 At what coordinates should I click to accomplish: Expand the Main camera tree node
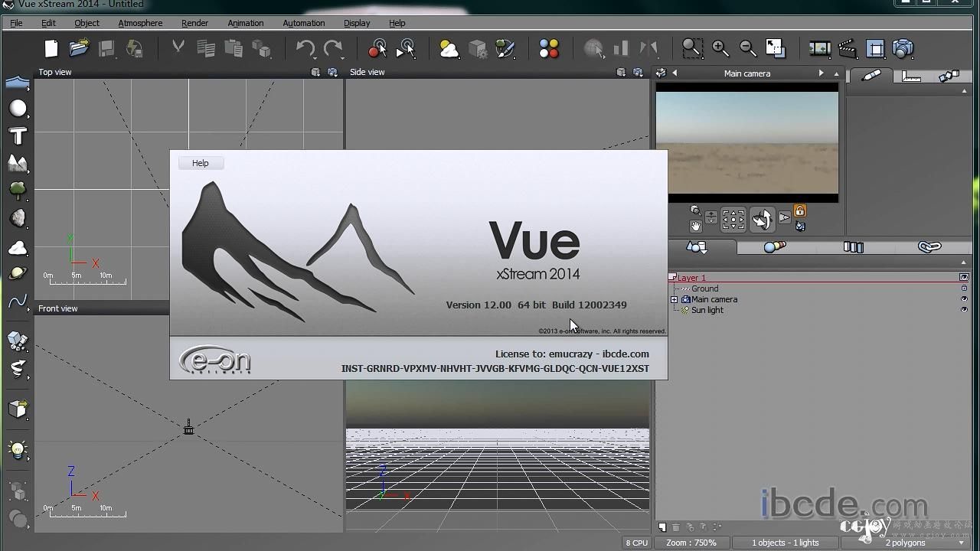coord(675,299)
